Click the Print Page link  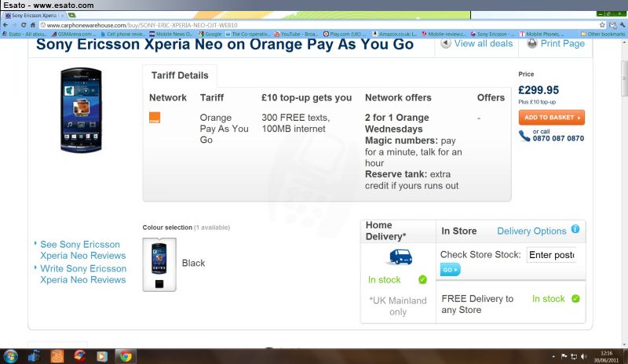(563, 43)
